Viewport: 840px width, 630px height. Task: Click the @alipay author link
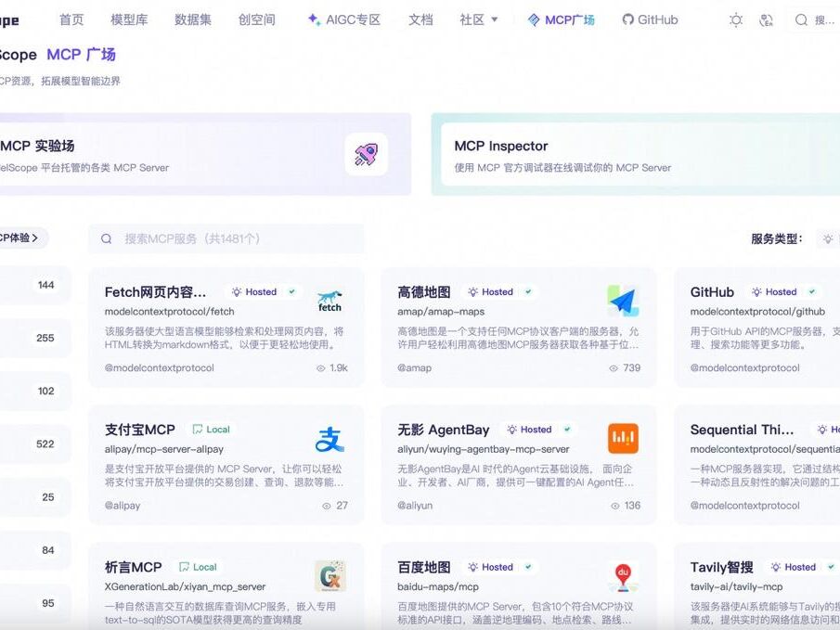[x=123, y=506]
